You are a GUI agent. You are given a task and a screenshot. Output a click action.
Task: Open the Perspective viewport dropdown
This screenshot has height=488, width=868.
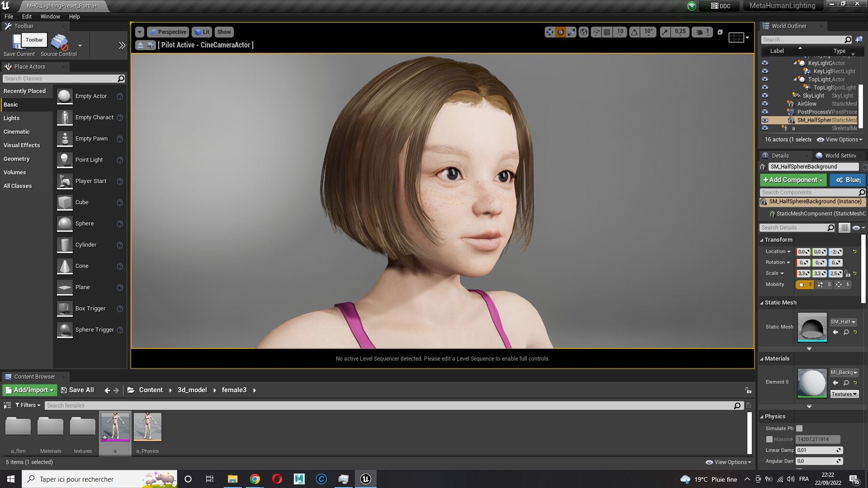click(x=168, y=32)
